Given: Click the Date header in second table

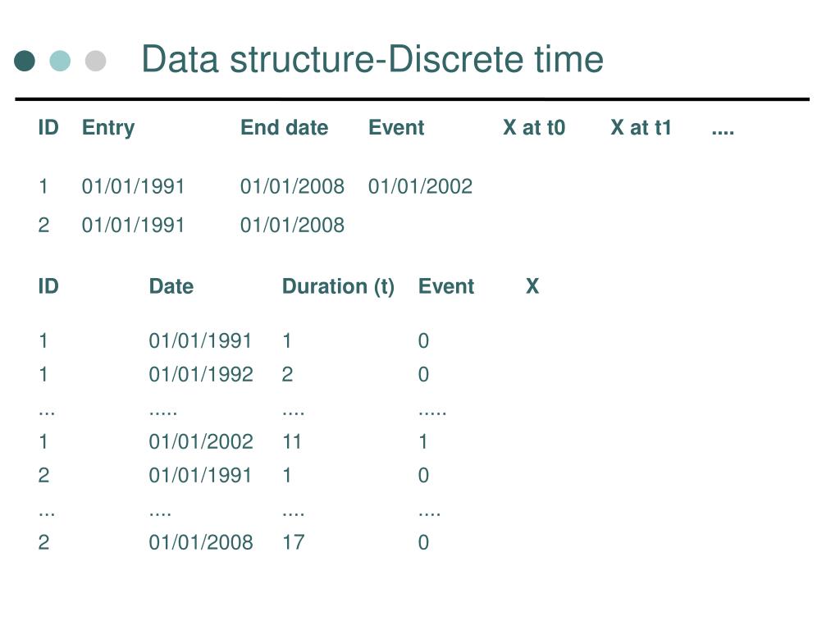Looking at the screenshot, I should coord(171,286).
